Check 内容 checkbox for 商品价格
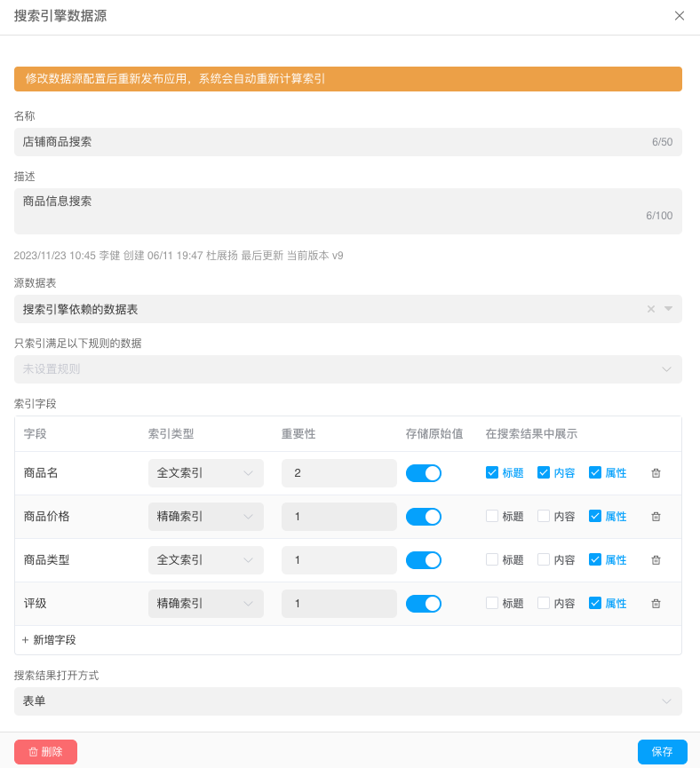Image resolution: width=700 pixels, height=768 pixels. [x=544, y=517]
